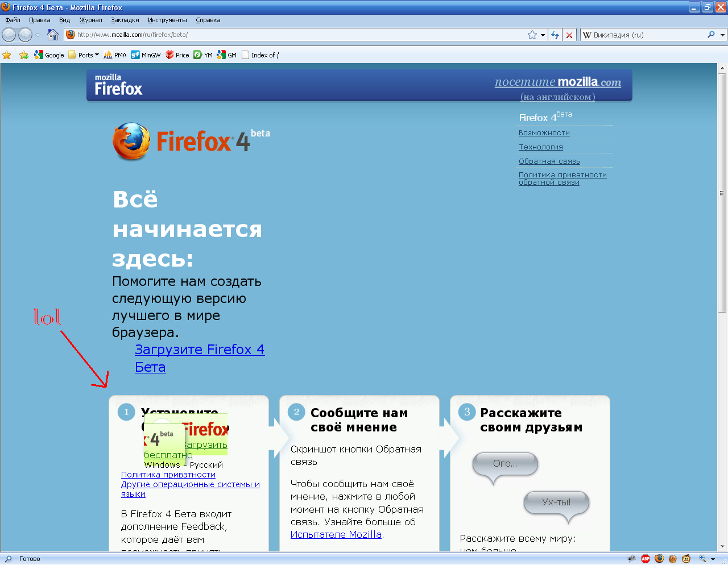The image size is (728, 565).
Task: Click the Home page icon
Action: (53, 35)
